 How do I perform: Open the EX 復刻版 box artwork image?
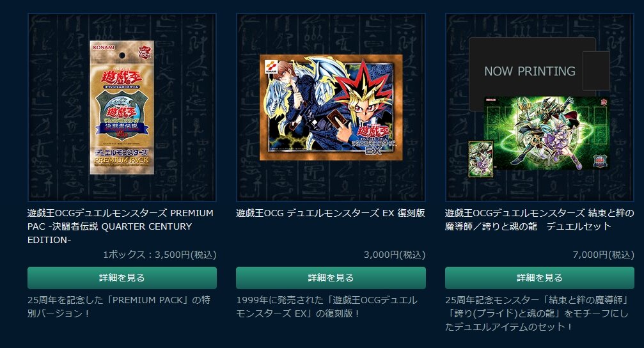pos(331,107)
